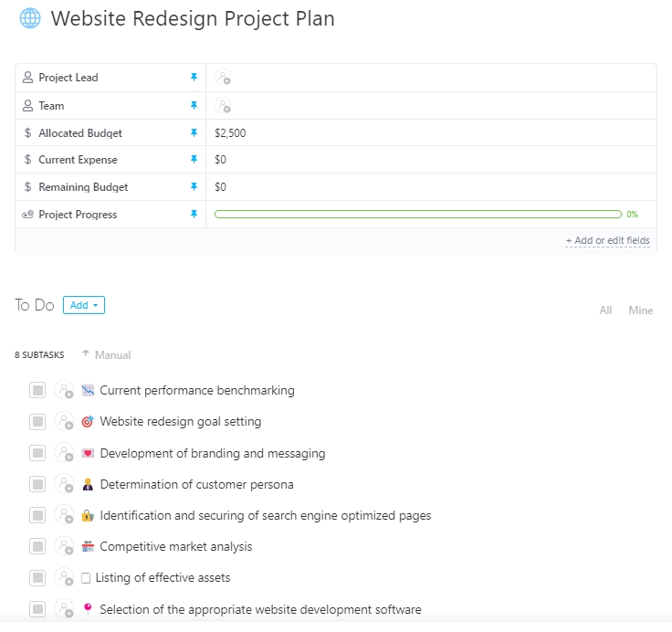Assign user to Development of branding and messaging
Screen dimensions: 672x632
pos(64,453)
